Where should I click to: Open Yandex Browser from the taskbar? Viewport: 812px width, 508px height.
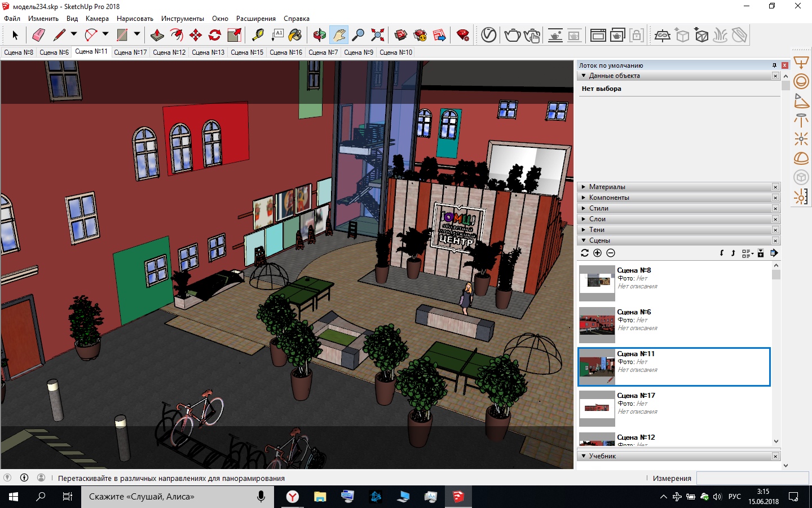[x=293, y=497]
